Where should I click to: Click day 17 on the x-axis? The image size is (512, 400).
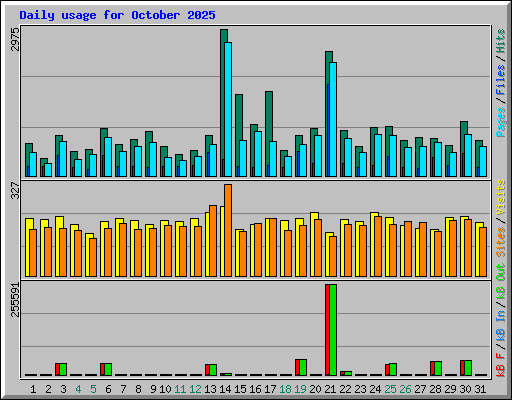point(270,389)
